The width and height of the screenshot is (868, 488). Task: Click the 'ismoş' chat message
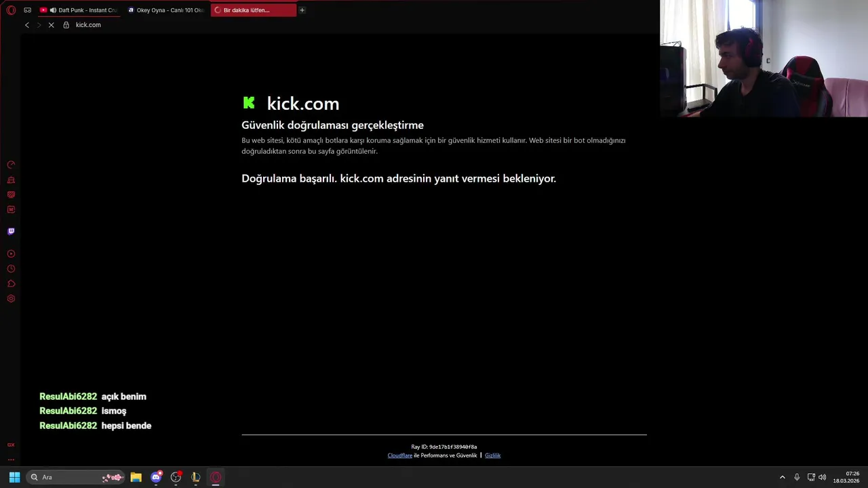coord(114,411)
